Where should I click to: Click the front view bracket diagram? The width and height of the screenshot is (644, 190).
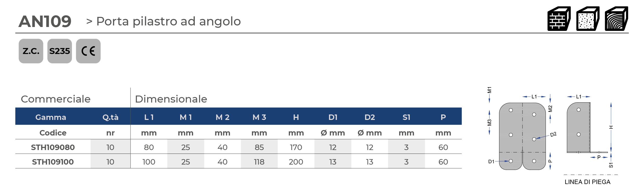[522, 136]
